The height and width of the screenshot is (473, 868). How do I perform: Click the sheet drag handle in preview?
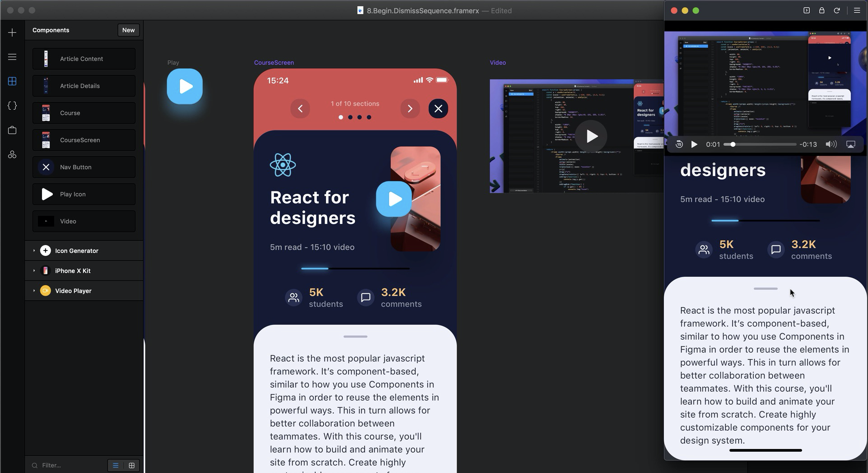click(765, 288)
